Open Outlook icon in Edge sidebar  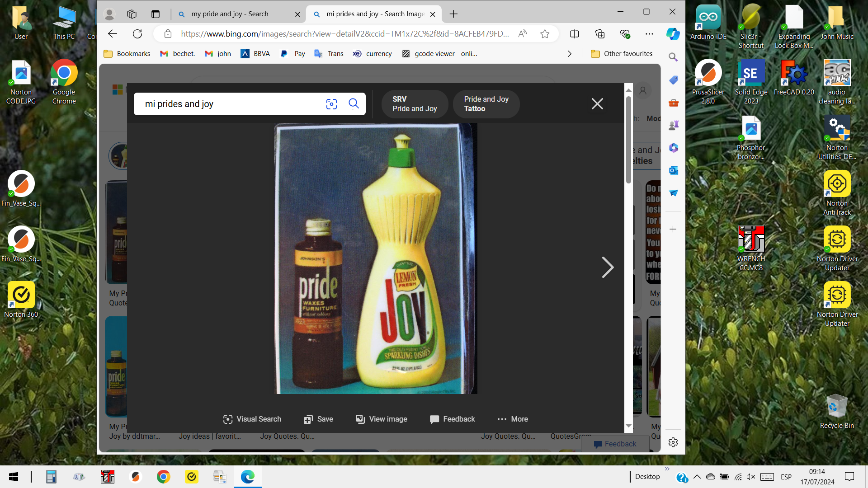click(673, 170)
